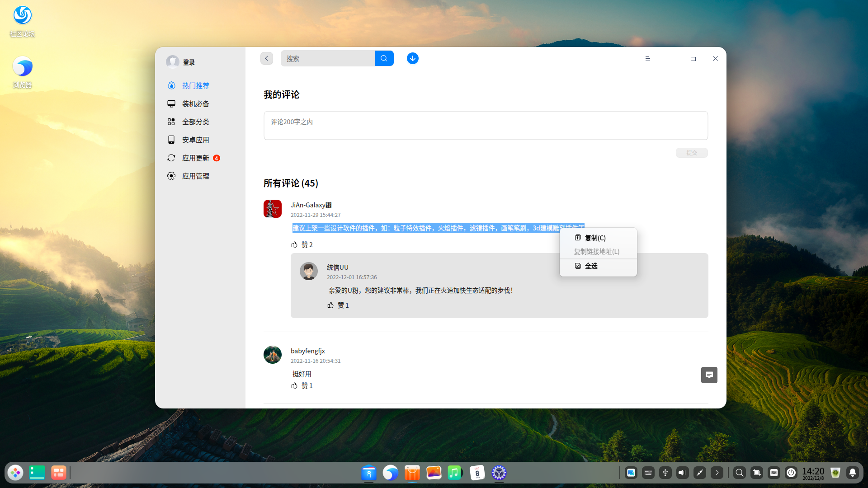The image size is (868, 488).
Task: Like babyfengfjx's comment with thumbs up
Action: pos(294,385)
